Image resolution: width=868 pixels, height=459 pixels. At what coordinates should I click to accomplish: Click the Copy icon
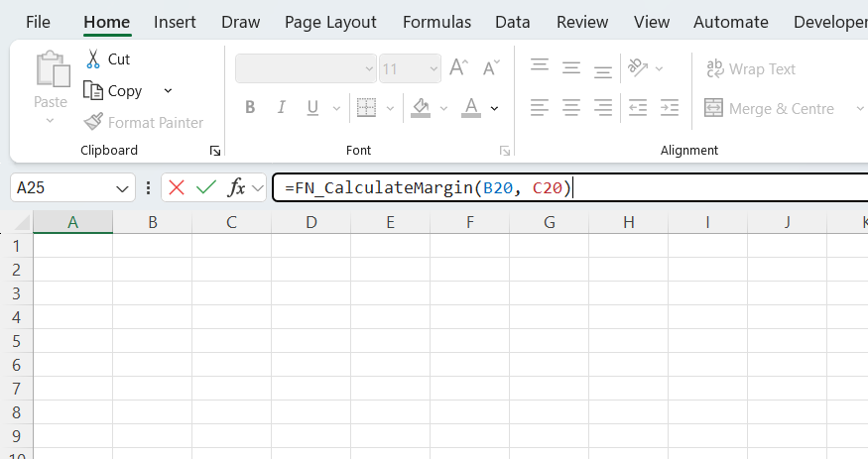pyautogui.click(x=93, y=90)
